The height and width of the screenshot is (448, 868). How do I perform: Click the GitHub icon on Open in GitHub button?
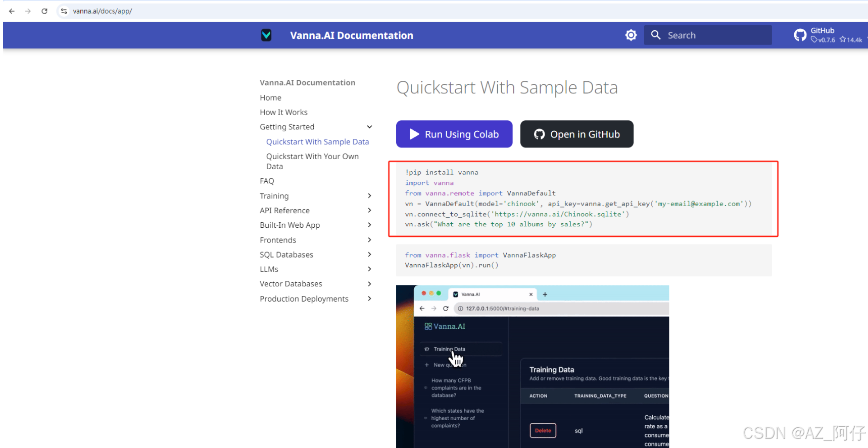(x=540, y=134)
